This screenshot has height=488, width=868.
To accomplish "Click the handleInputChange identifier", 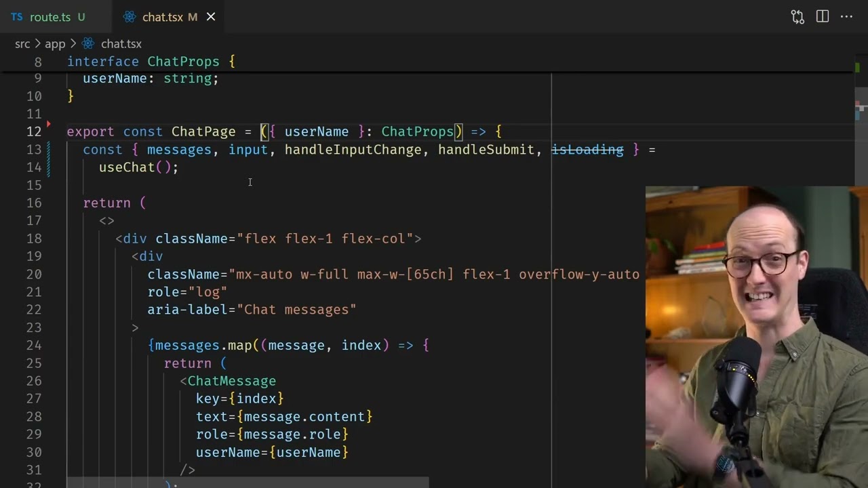I will point(353,150).
